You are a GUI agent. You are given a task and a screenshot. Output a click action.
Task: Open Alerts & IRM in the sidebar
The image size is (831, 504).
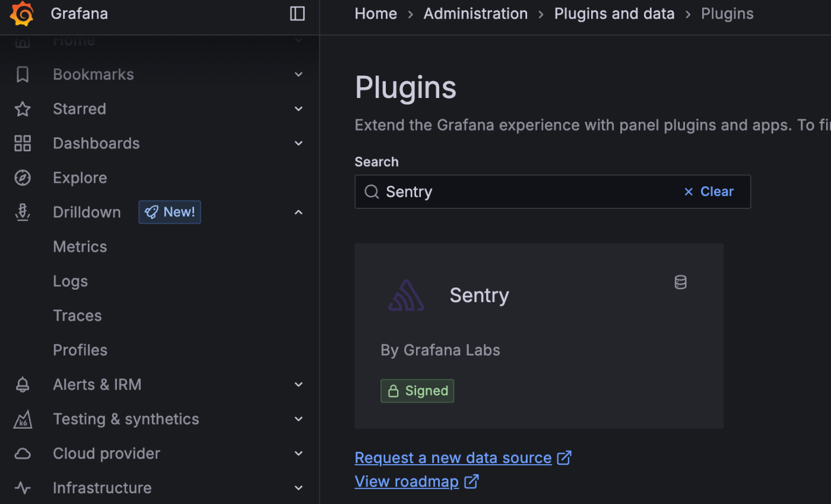click(97, 385)
